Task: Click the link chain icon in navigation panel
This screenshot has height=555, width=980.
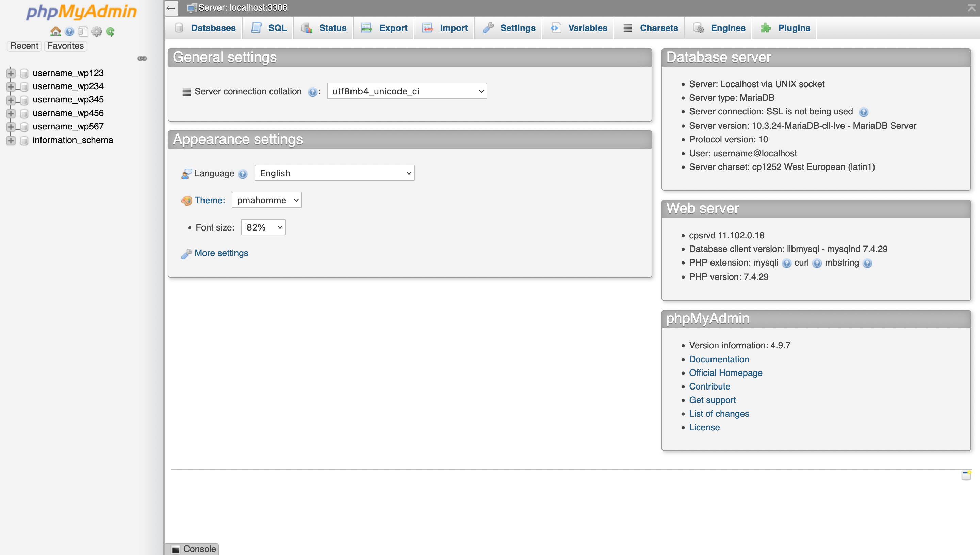Action: coord(142,58)
